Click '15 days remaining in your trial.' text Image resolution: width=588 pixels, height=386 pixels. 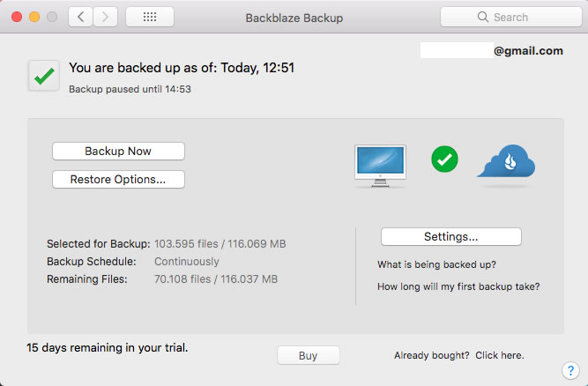tap(108, 347)
